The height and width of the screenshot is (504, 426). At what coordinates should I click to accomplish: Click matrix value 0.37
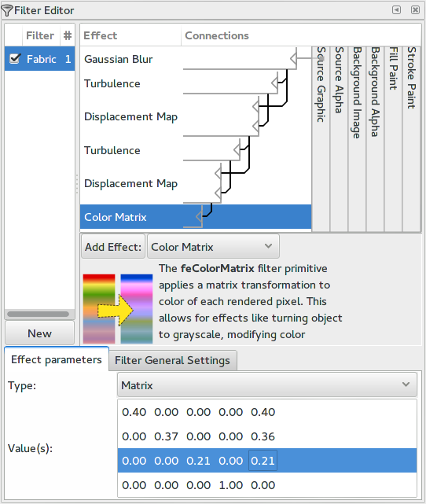point(166,436)
